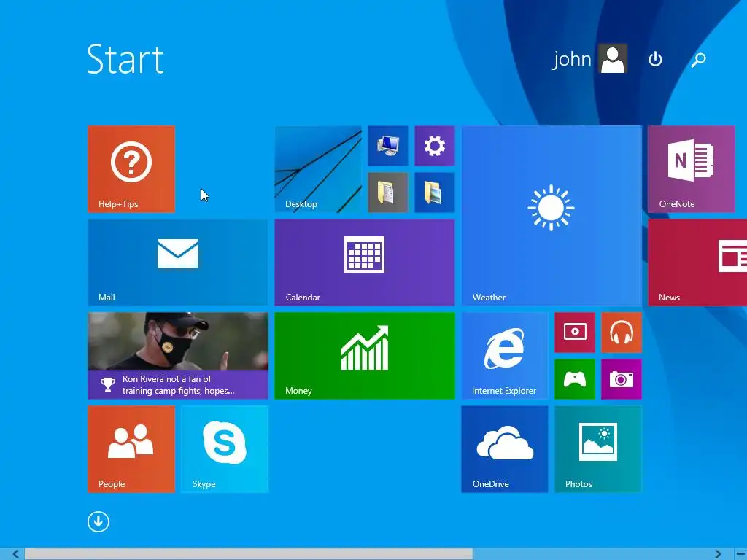
Task: Open the People tile
Action: [131, 449]
